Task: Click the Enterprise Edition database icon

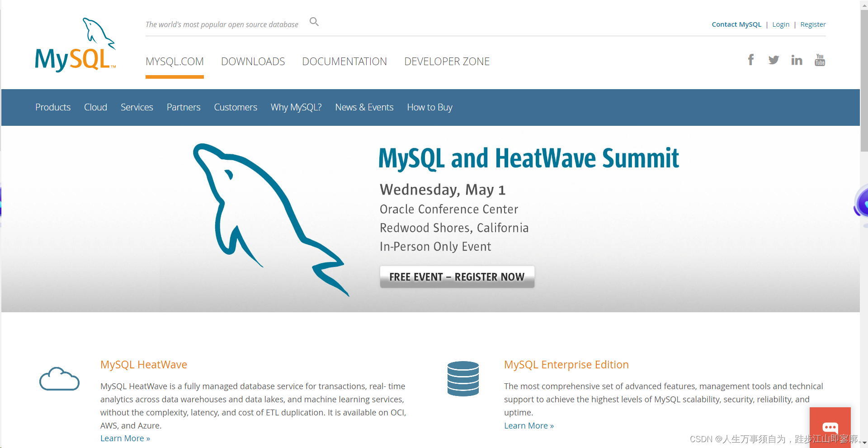Action: pyautogui.click(x=463, y=379)
